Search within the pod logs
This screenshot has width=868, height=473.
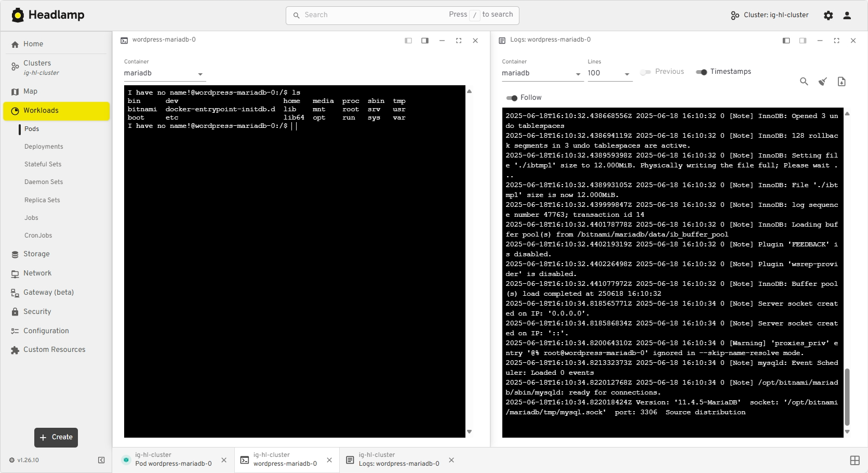tap(804, 82)
